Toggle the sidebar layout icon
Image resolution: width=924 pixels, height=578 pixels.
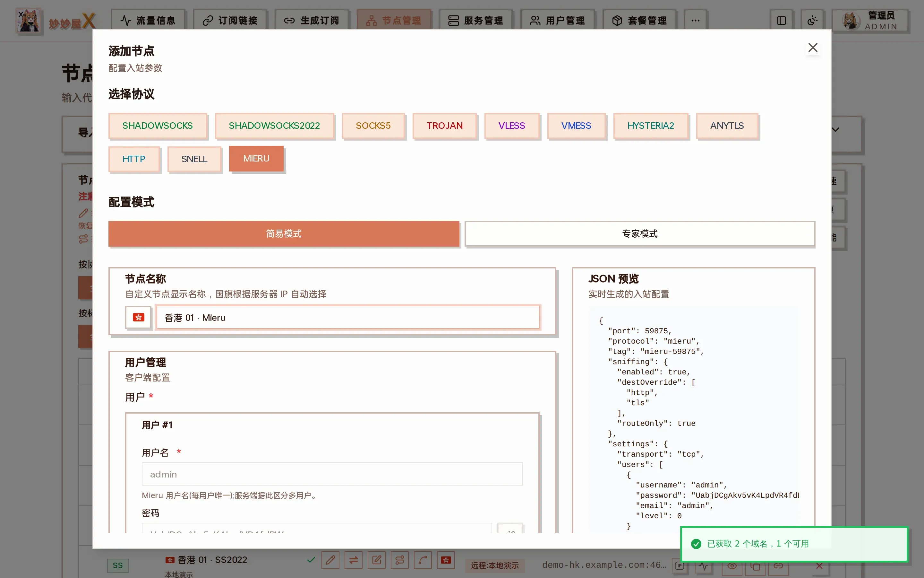781,20
